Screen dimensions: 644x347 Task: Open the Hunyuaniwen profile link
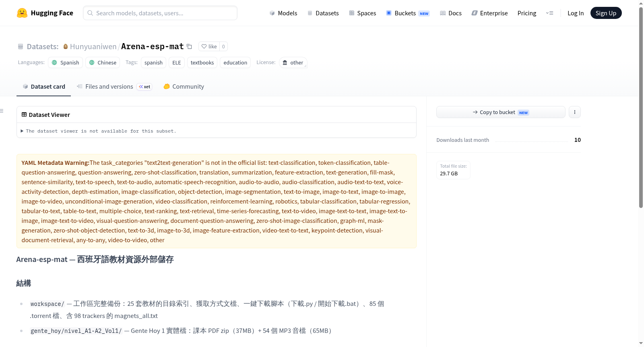point(93,46)
